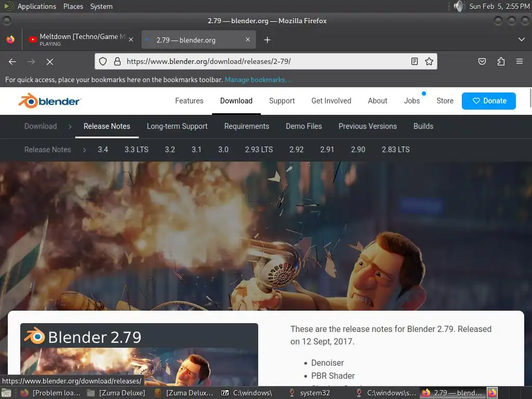Open the 2.92 release notes link
This screenshot has width=532, height=399.
[296, 150]
